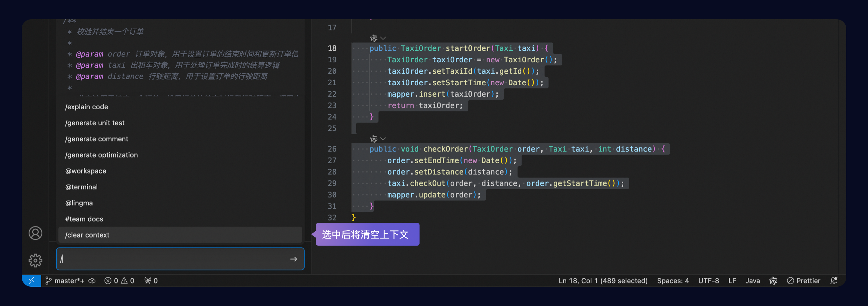Choose /generate optimization from the list
The height and width of the screenshot is (306, 868).
pyautogui.click(x=180, y=155)
